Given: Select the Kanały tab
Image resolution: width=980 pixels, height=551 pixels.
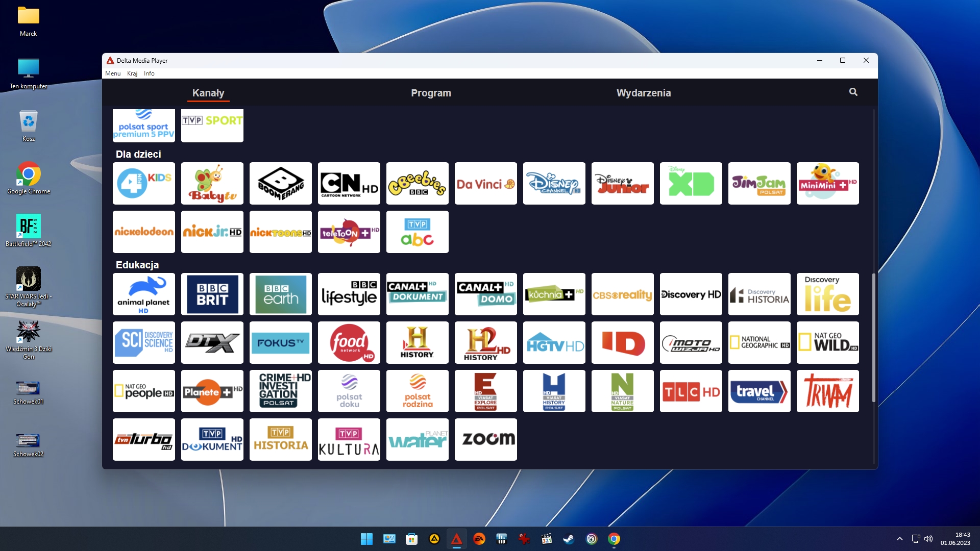Looking at the screenshot, I should [x=208, y=93].
